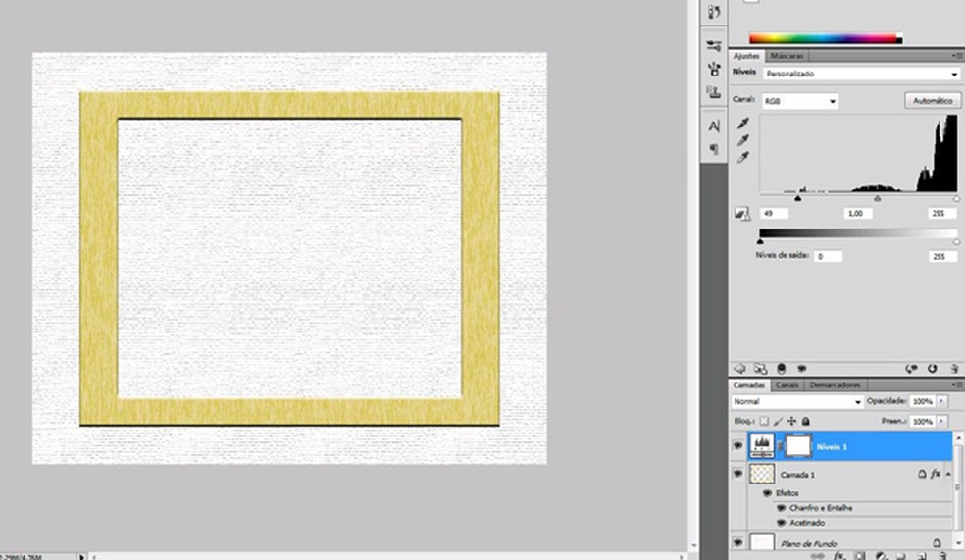Screen dimensions: 965x560
Task: Open the Character panel icon
Action: [x=714, y=127]
